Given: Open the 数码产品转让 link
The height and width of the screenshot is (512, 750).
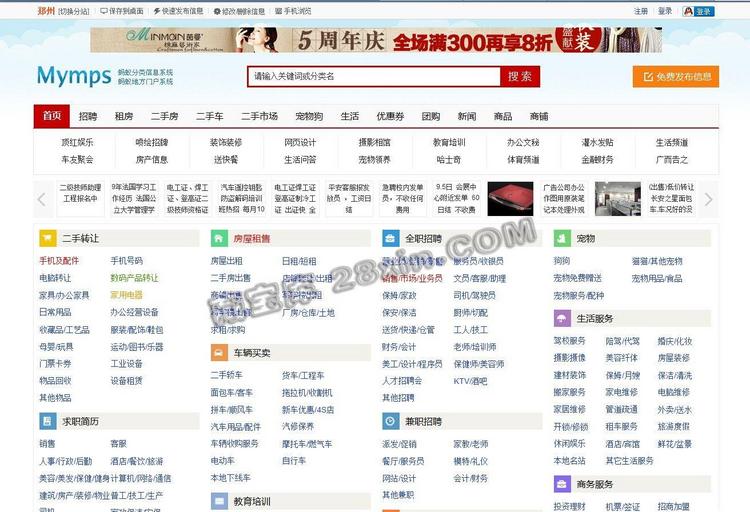Looking at the screenshot, I should pos(134,278).
